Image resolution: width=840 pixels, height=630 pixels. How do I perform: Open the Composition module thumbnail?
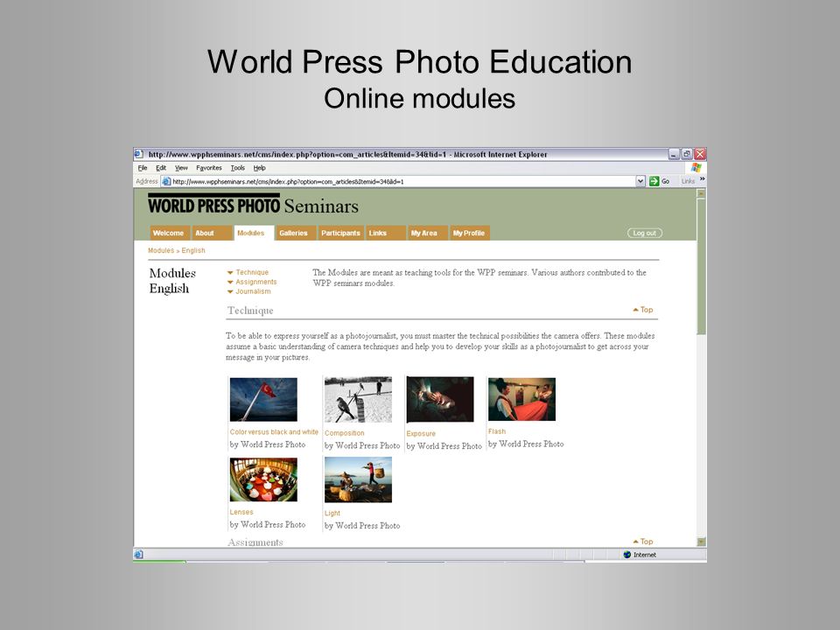click(x=358, y=400)
